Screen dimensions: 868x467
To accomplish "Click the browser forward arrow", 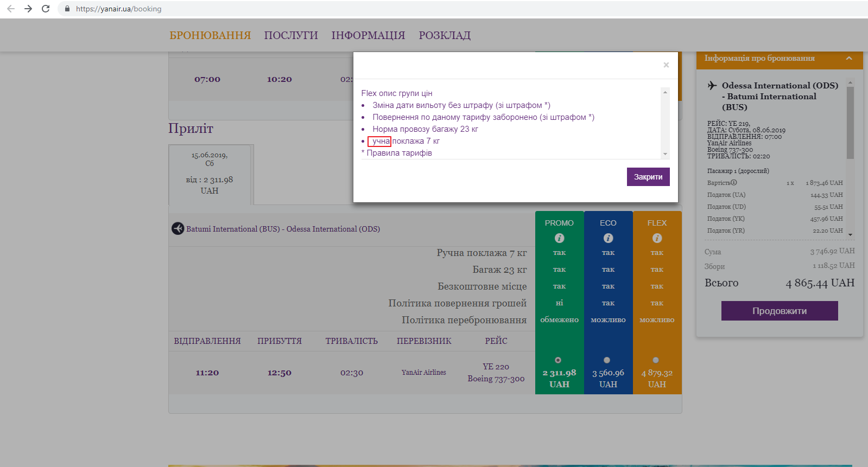I will pyautogui.click(x=28, y=9).
